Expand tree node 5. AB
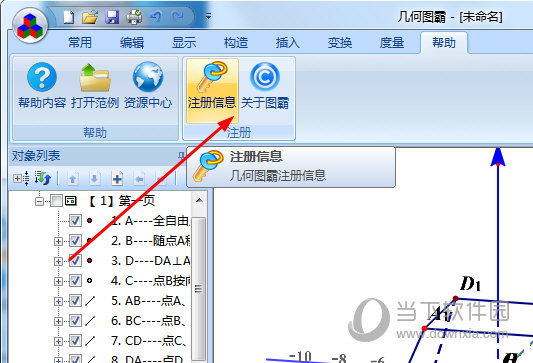Viewport: 533px width, 363px height. point(58,301)
